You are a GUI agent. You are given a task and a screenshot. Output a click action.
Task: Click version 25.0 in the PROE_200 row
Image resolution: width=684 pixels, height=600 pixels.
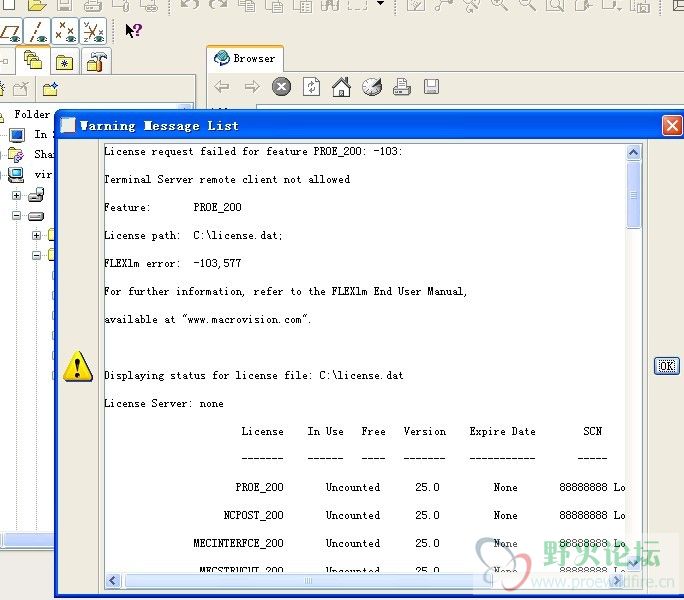point(427,487)
